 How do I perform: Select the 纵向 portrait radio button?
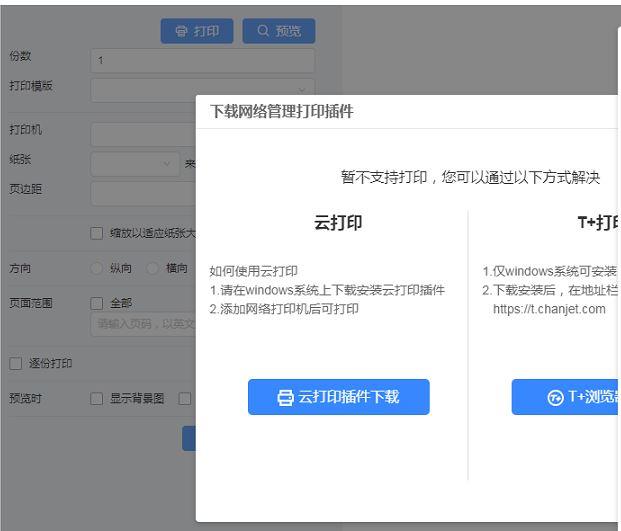97,268
